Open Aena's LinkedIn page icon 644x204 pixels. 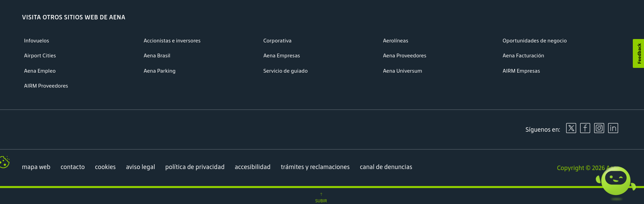coord(613,128)
